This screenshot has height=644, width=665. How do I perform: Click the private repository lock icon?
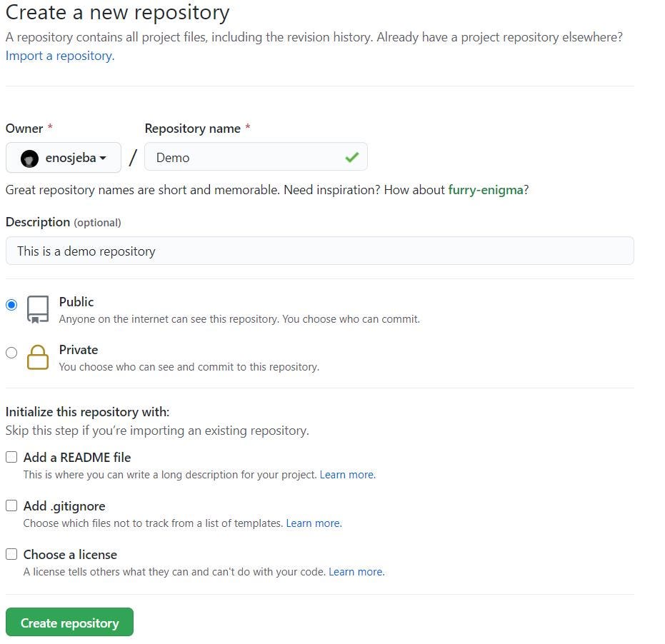coord(38,357)
